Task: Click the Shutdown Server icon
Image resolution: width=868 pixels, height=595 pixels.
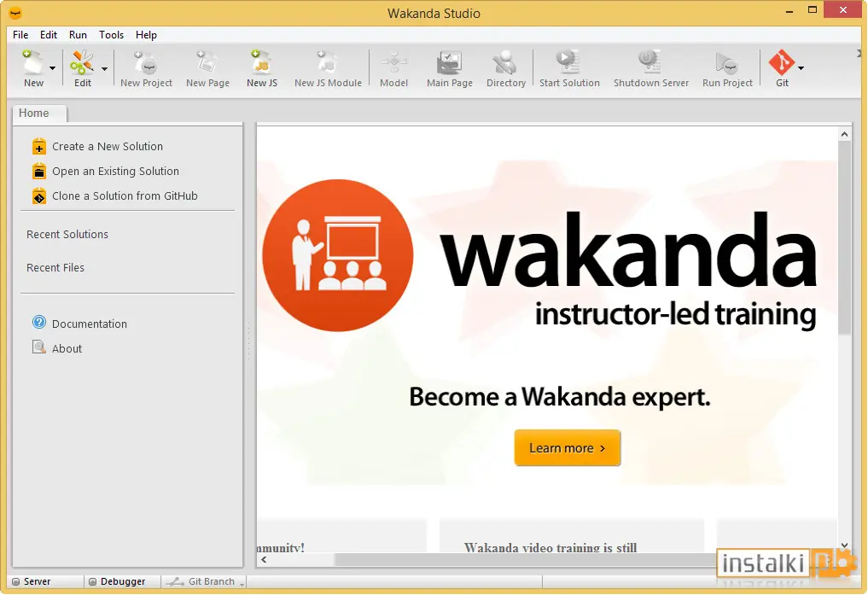Action: [x=650, y=62]
